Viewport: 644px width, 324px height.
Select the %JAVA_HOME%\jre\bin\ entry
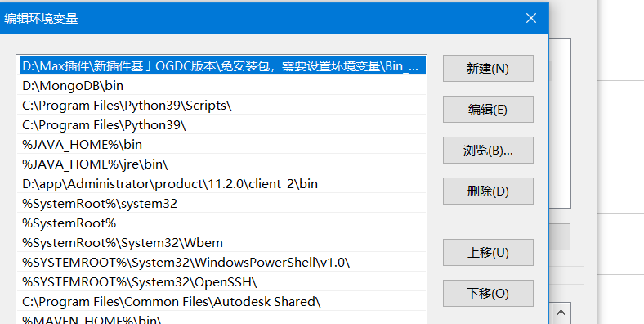pos(221,164)
